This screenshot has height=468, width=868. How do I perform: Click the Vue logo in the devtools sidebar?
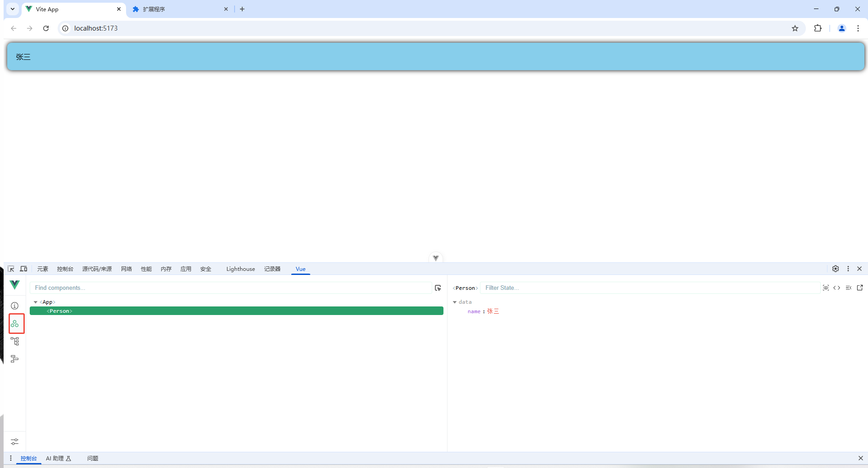tap(15, 285)
